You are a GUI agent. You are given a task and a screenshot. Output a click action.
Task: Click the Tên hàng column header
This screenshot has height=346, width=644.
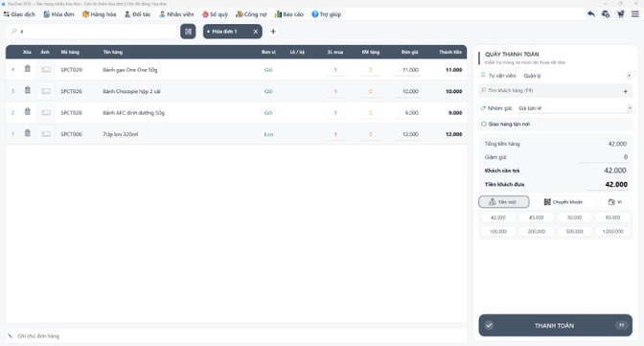coord(113,52)
